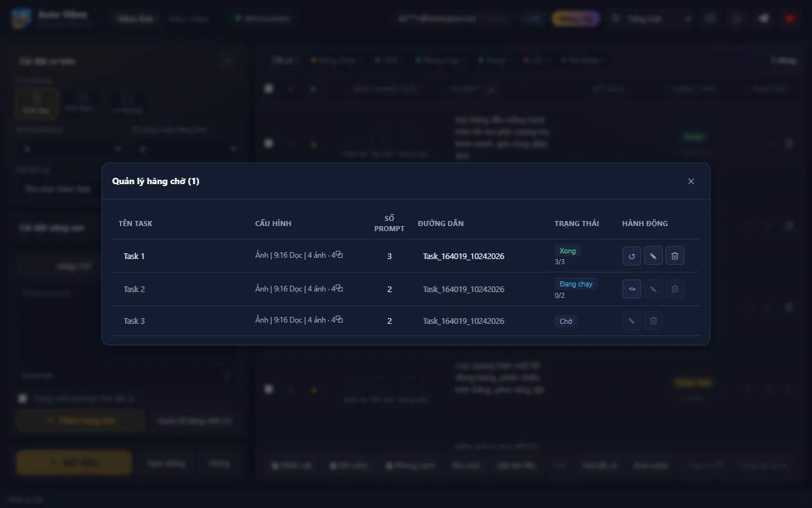
Task: Click the HÀNH ĐỘNG column header
Action: tap(645, 224)
